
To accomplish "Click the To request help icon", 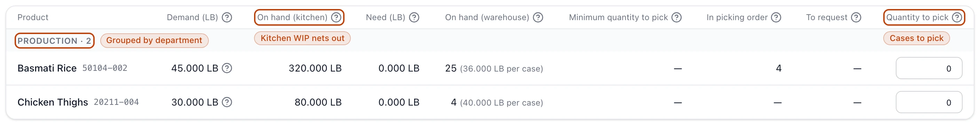I will click(856, 17).
